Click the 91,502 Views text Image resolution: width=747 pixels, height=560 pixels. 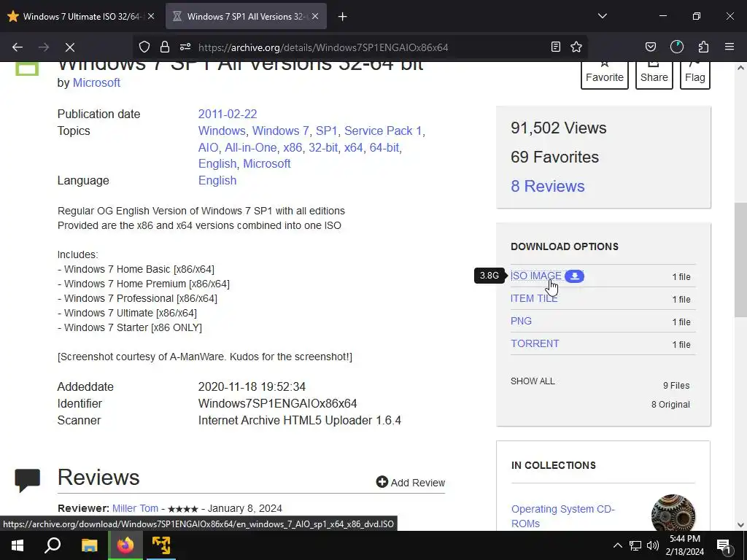(x=558, y=128)
